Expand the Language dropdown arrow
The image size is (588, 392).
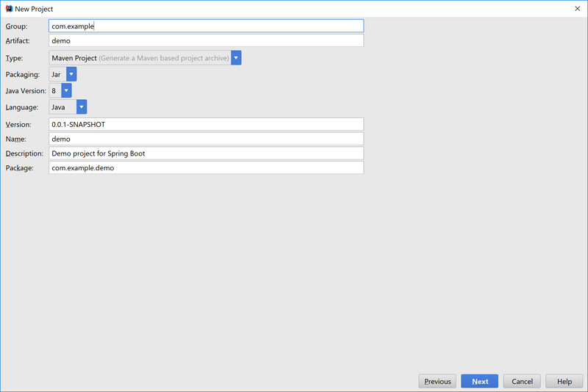82,107
